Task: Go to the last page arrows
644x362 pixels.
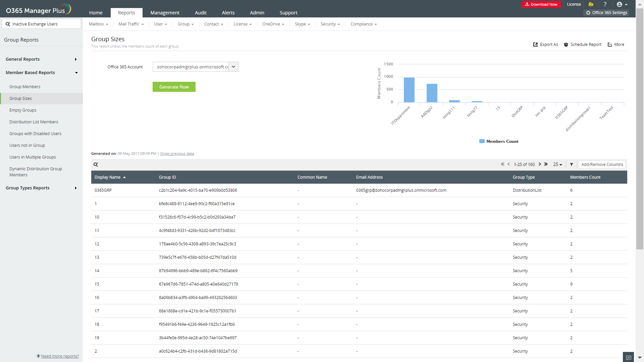Action: coord(546,164)
